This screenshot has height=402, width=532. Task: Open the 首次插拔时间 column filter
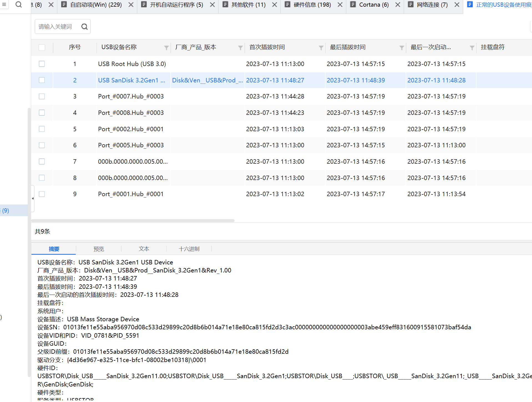coord(321,48)
